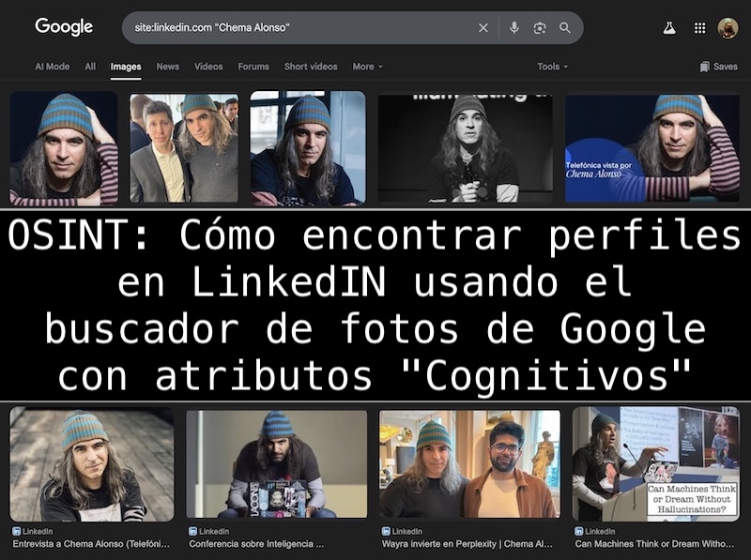751x560 pixels.
Task: Open the Google account avatar
Action: point(728,28)
